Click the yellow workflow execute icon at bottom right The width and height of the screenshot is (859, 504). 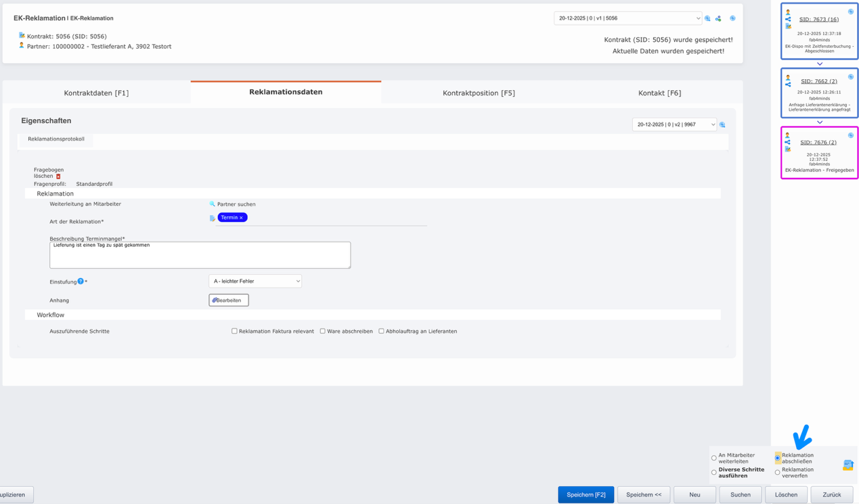click(847, 465)
